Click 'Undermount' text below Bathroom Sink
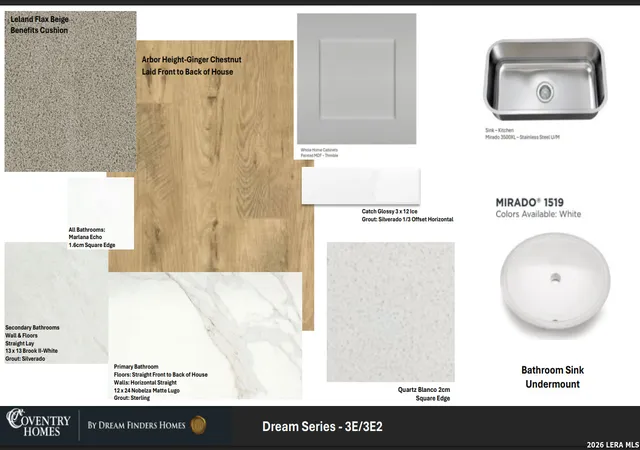 point(553,384)
